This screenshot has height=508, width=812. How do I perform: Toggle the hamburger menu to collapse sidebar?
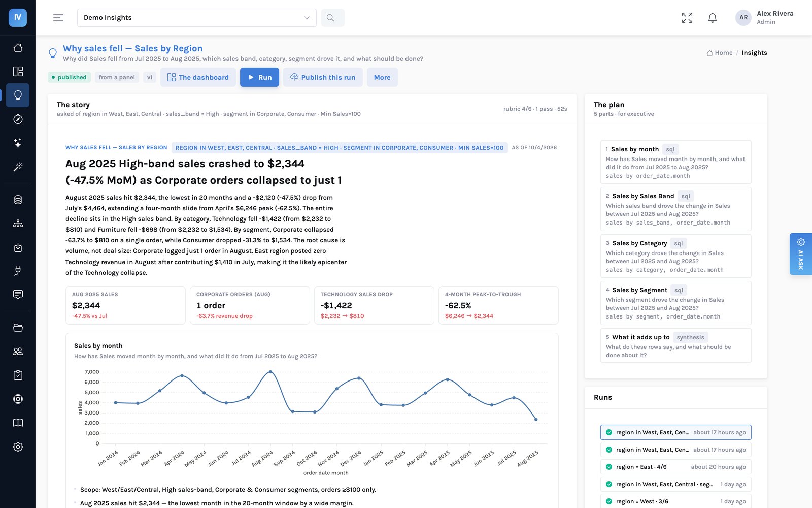click(x=58, y=18)
